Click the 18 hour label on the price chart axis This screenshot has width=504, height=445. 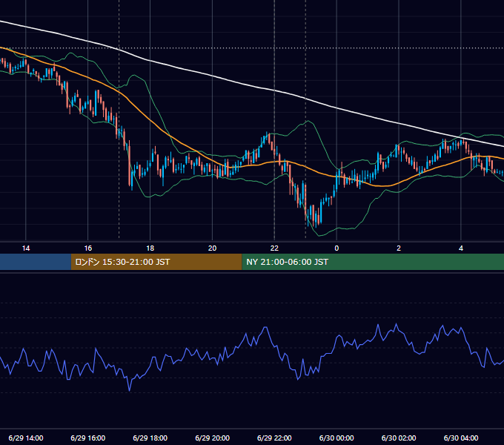(150, 248)
